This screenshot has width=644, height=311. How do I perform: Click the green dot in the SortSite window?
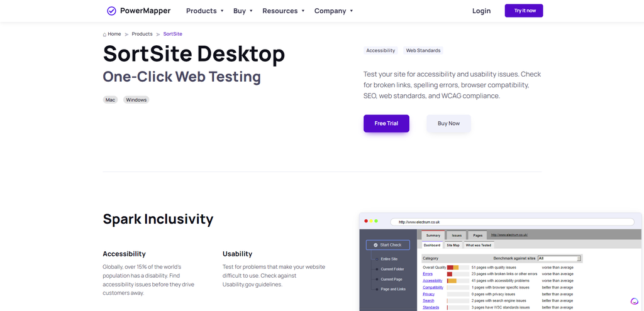click(x=376, y=221)
